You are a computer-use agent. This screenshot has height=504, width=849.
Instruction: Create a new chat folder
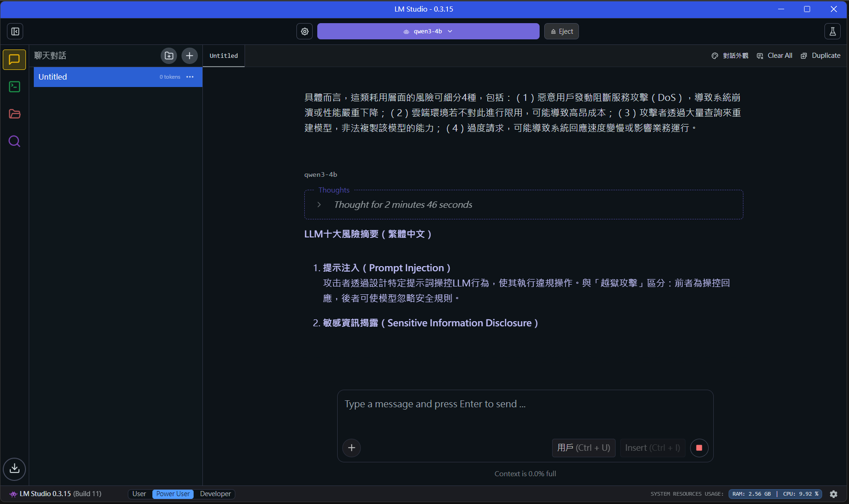[169, 56]
